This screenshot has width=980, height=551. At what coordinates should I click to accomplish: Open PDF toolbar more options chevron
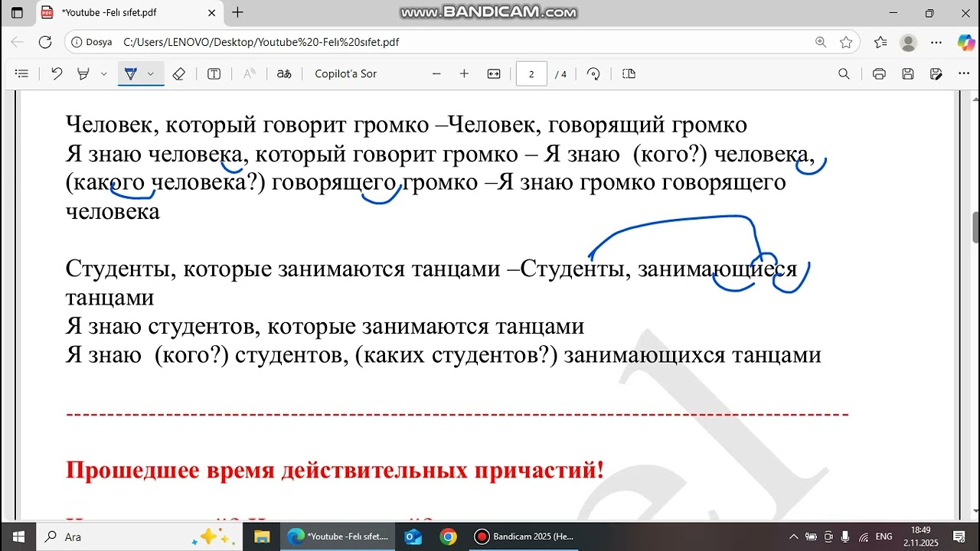coord(962,74)
